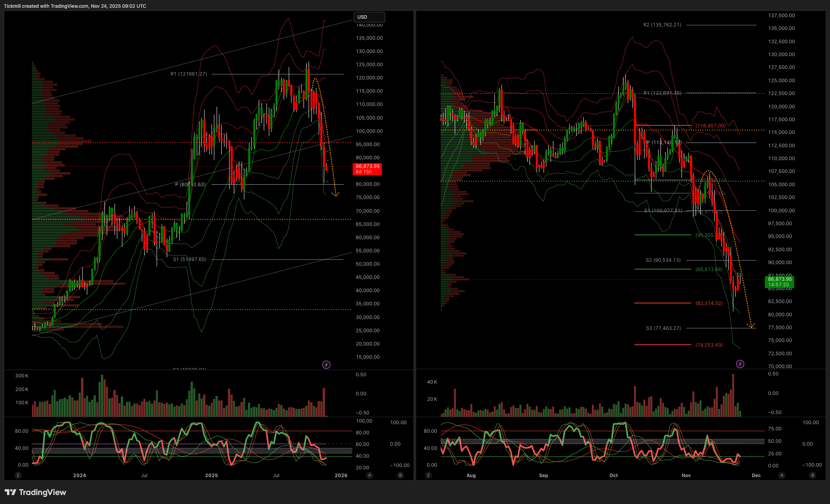Click the B icon on left chart

click(x=400, y=475)
